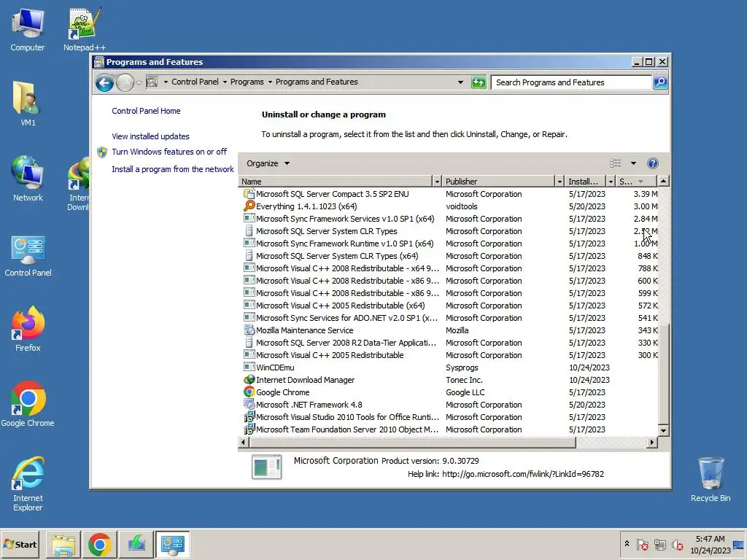
Task: Open Control Panel Home link
Action: (x=146, y=111)
